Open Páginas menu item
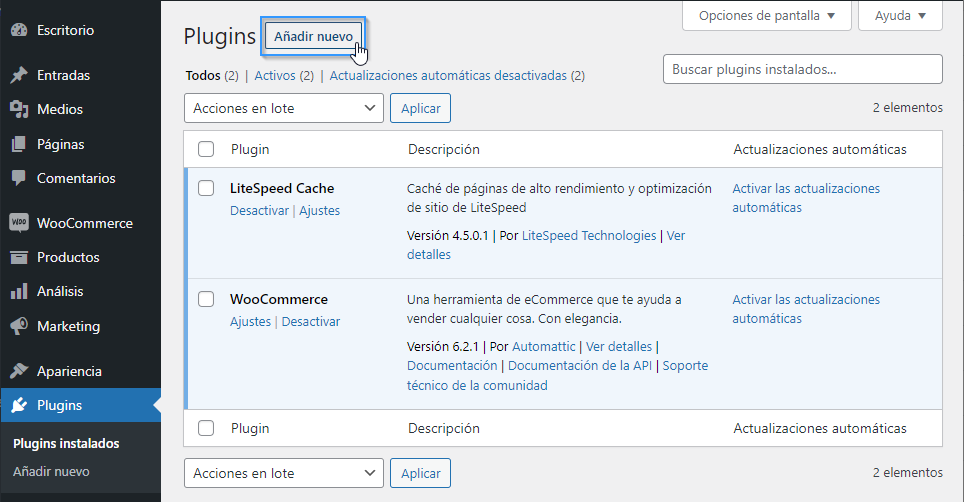The width and height of the screenshot is (964, 502). [60, 144]
